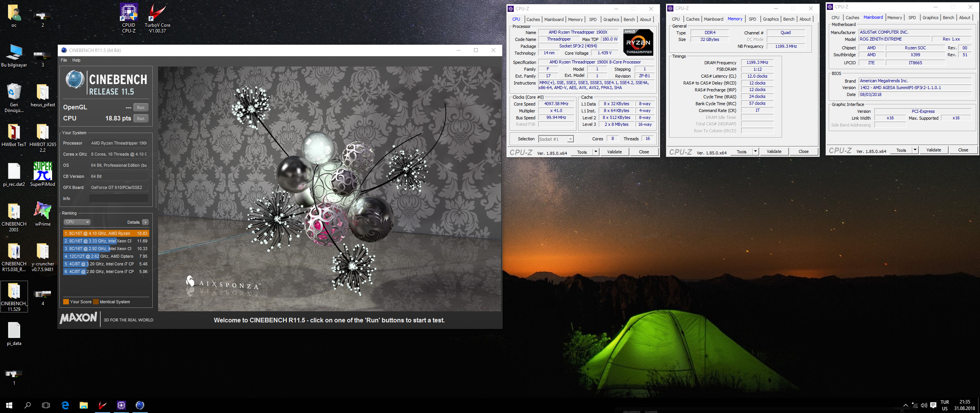Select ranking row 2, Intel Xeon 11.69

[106, 241]
